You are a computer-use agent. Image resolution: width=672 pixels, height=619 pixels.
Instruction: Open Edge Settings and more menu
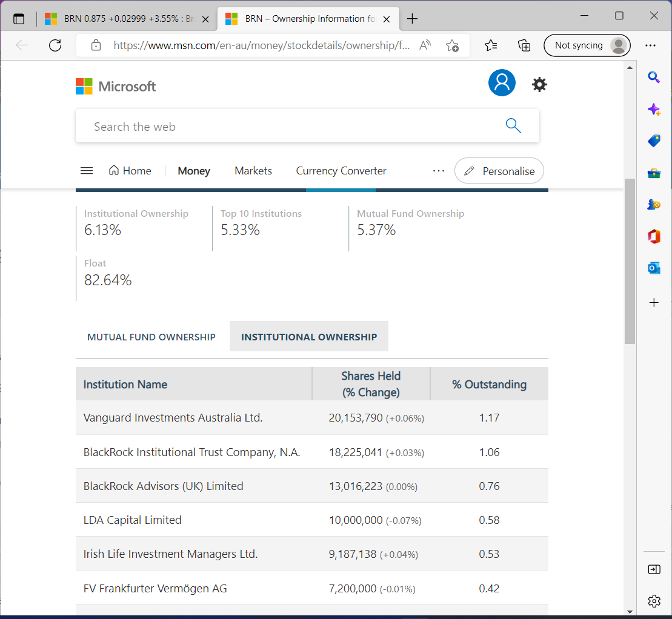pos(651,45)
